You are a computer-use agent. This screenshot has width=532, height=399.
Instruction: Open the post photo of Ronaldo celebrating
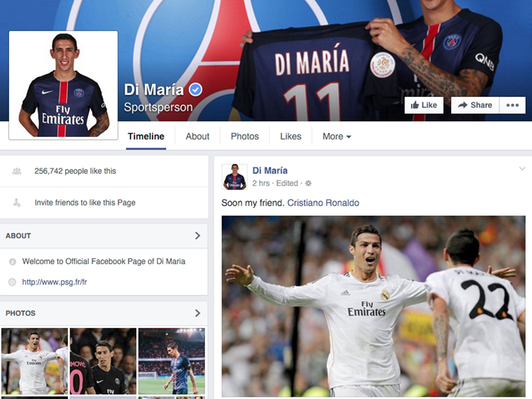click(x=373, y=306)
